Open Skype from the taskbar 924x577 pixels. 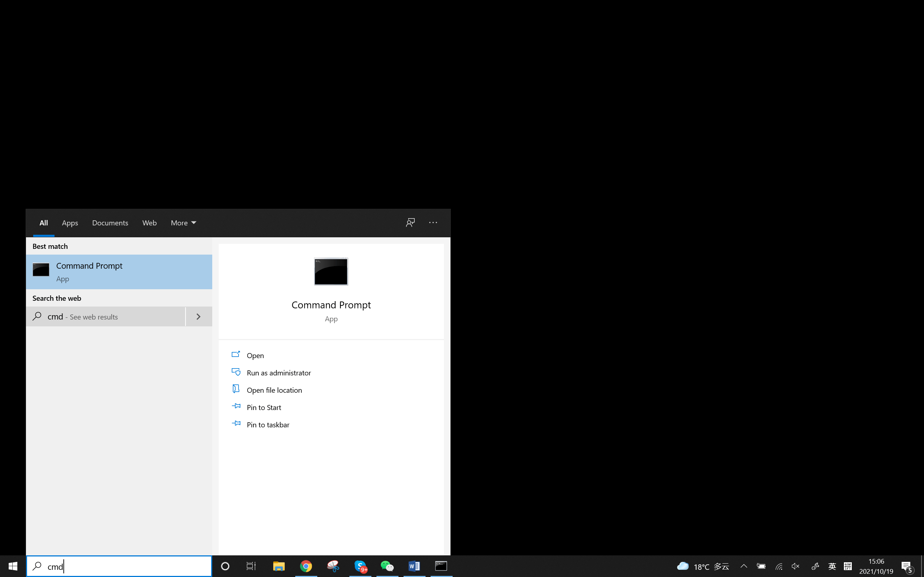coord(361,566)
